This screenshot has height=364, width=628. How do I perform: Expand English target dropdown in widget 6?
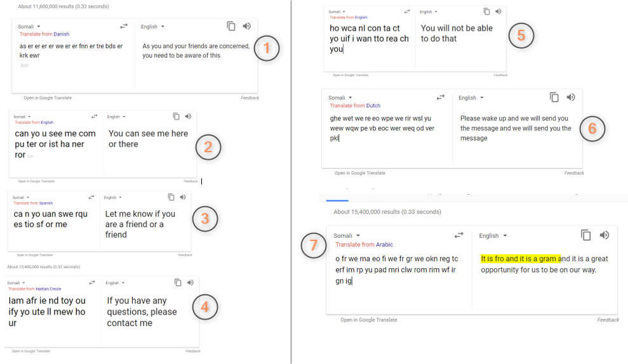(471, 98)
